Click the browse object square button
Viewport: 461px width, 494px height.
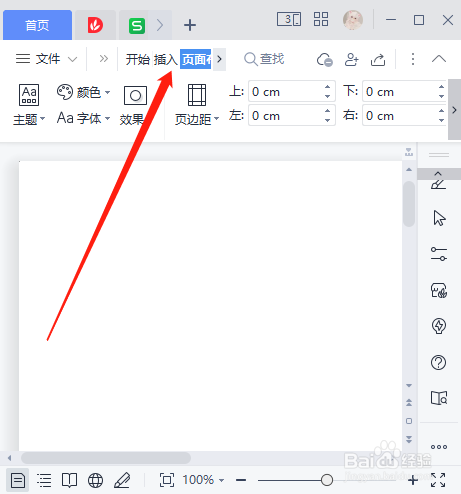coord(409,421)
